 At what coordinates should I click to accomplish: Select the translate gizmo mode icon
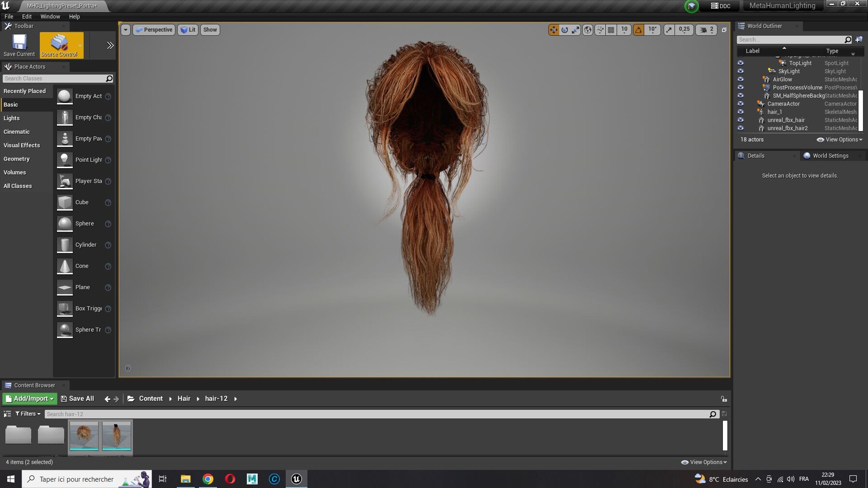pyautogui.click(x=554, y=30)
